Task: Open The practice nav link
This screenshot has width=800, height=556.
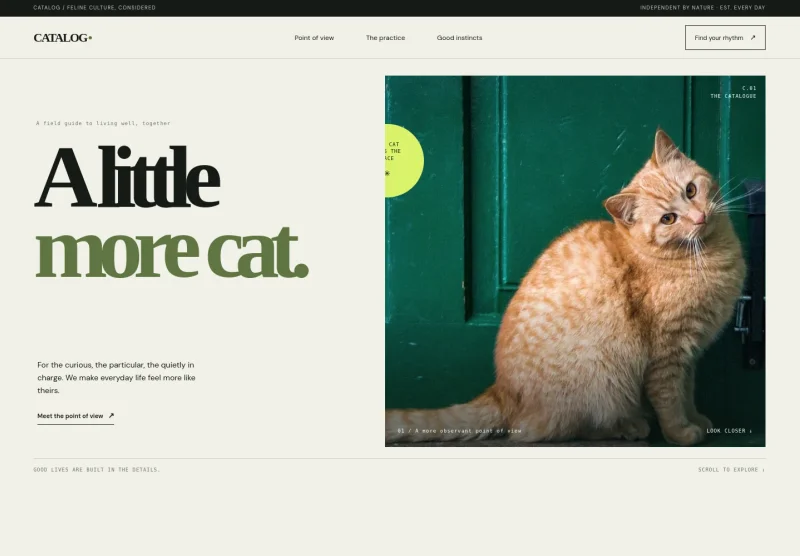Action: pos(385,38)
